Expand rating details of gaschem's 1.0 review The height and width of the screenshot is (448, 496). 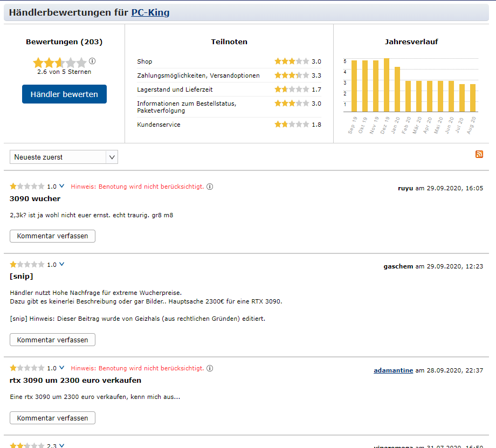61,264
